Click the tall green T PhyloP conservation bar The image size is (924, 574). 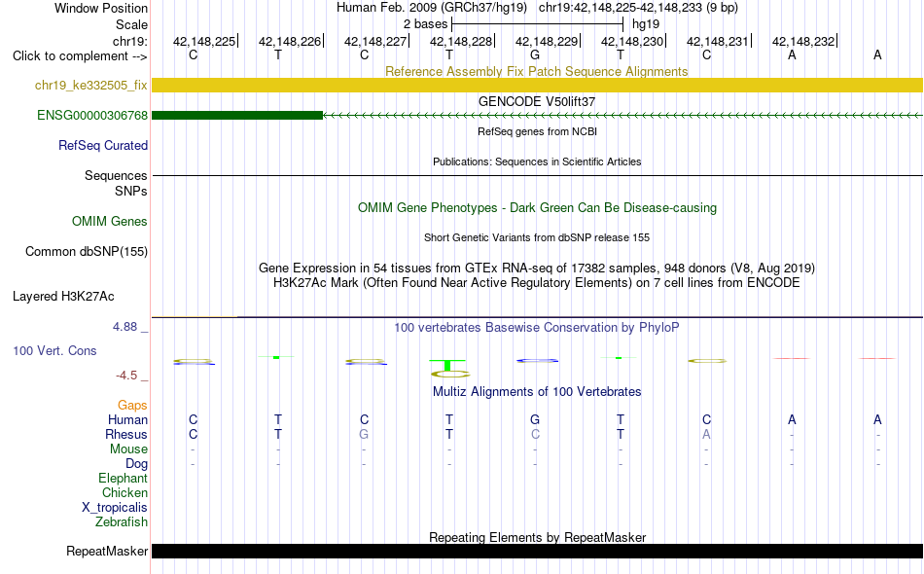coord(447,366)
